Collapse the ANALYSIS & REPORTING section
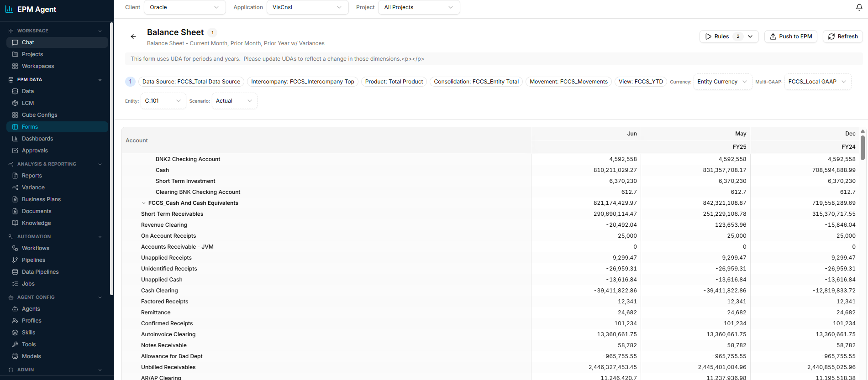 pyautogui.click(x=100, y=164)
